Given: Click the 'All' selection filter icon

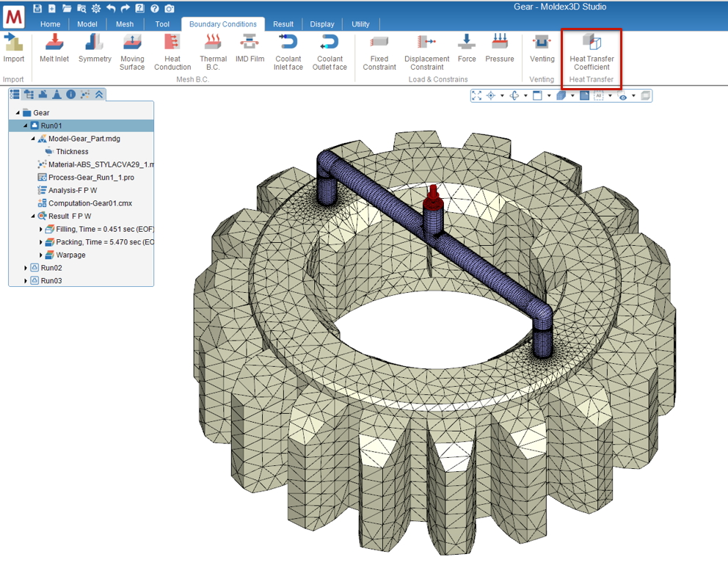Looking at the screenshot, I should 598,95.
